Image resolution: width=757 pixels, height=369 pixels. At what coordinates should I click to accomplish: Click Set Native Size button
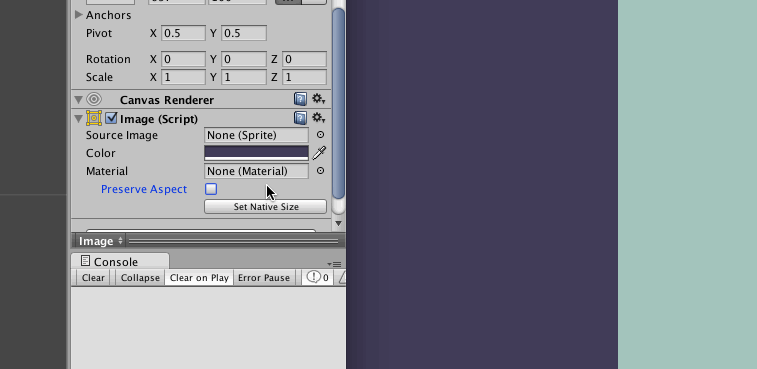point(266,207)
